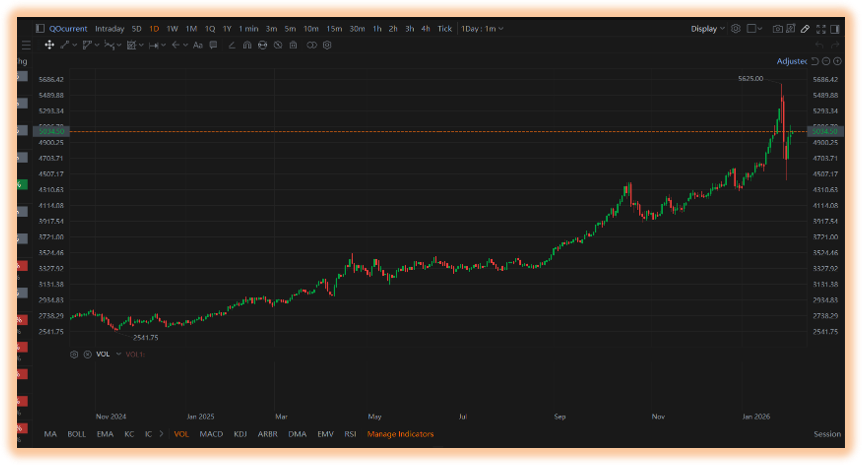Add a comment bubble note
862x465 pixels.
coord(213,45)
